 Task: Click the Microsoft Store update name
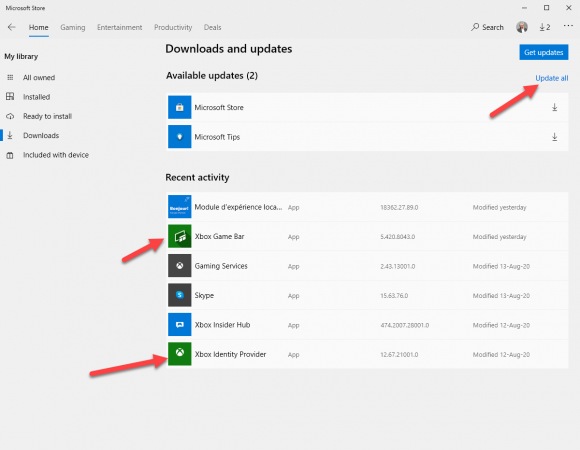219,108
